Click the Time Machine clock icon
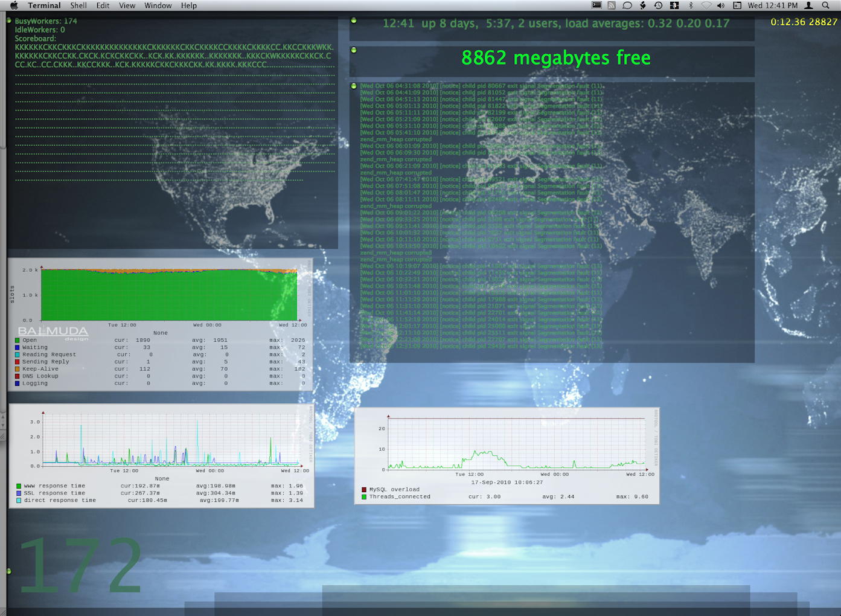The height and width of the screenshot is (616, 841). [x=658, y=5]
